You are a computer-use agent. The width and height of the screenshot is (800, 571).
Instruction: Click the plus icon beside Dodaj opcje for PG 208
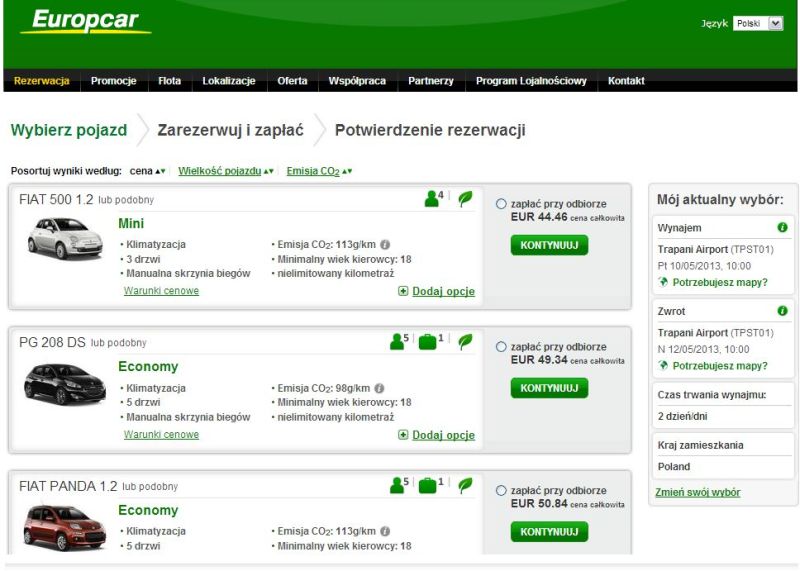(x=403, y=435)
